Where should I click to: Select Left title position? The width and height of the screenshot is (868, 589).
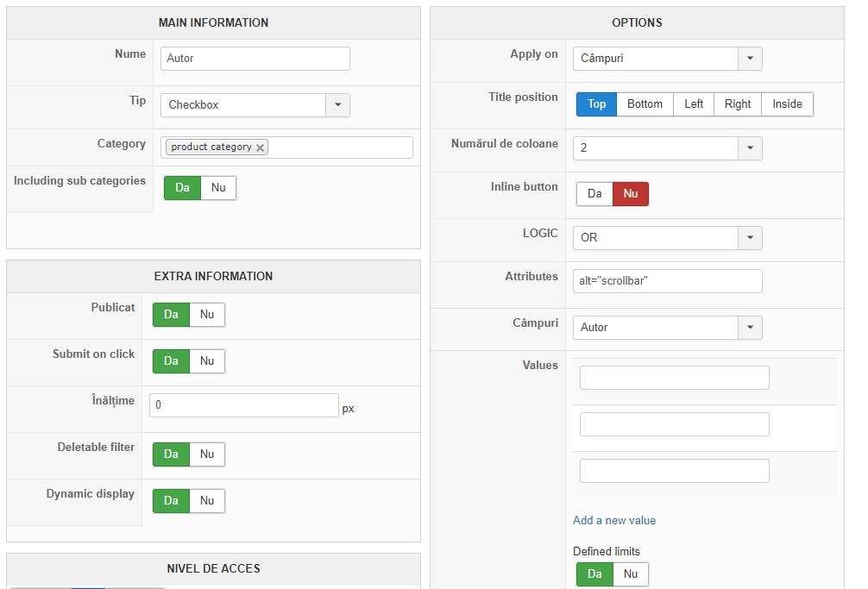pos(694,104)
